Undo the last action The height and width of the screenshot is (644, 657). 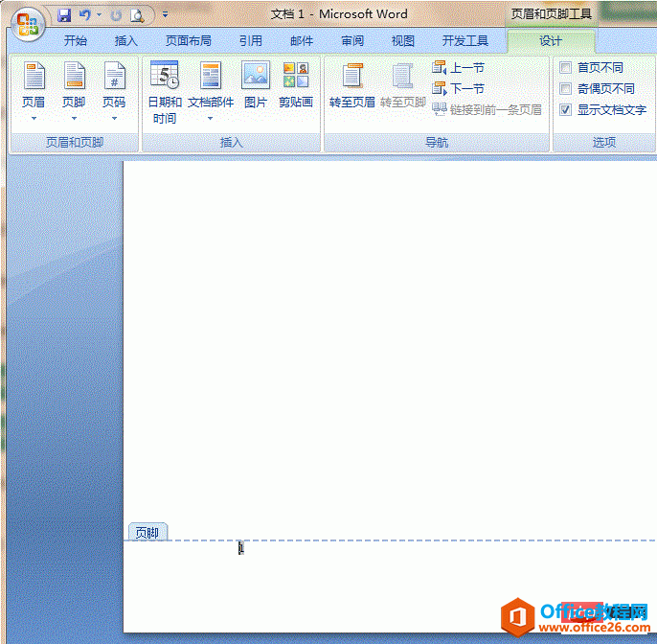pyautogui.click(x=84, y=15)
